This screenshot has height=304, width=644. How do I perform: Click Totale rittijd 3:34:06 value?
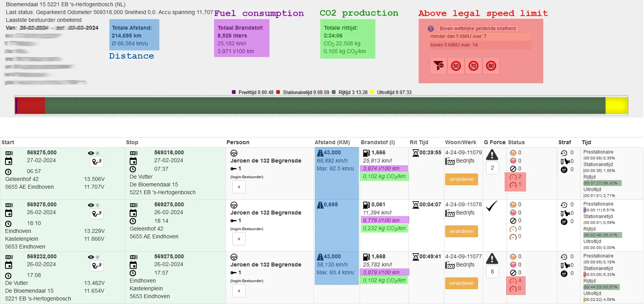pos(333,36)
